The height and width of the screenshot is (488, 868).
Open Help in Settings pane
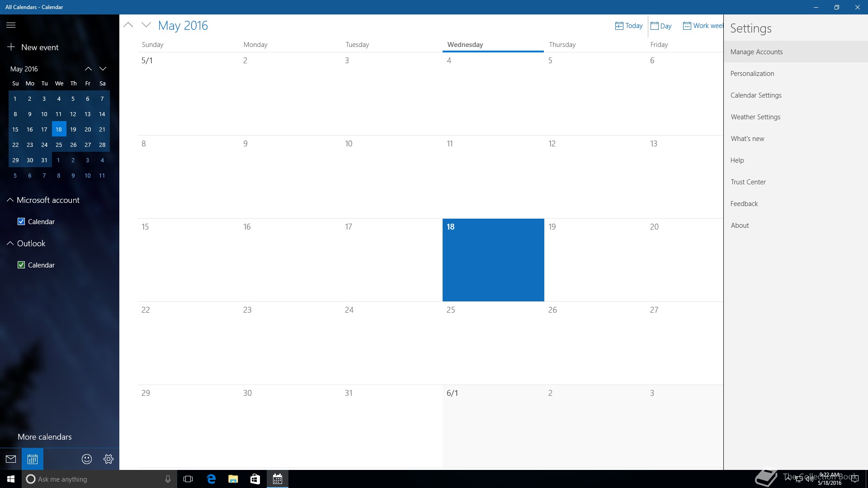pyautogui.click(x=796, y=160)
